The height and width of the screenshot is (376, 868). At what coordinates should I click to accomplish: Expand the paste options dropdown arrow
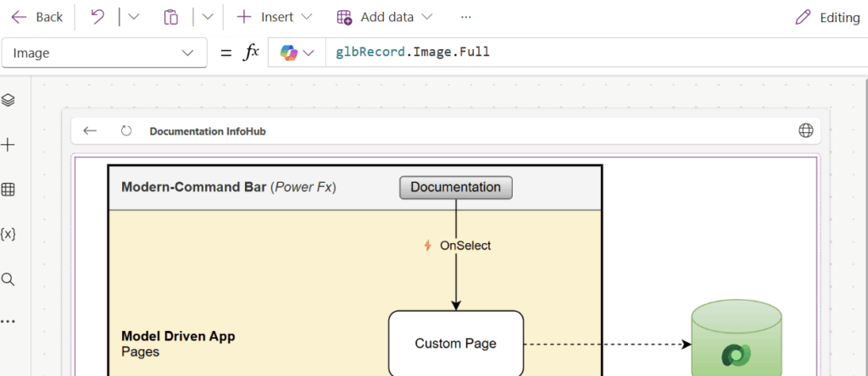(208, 17)
